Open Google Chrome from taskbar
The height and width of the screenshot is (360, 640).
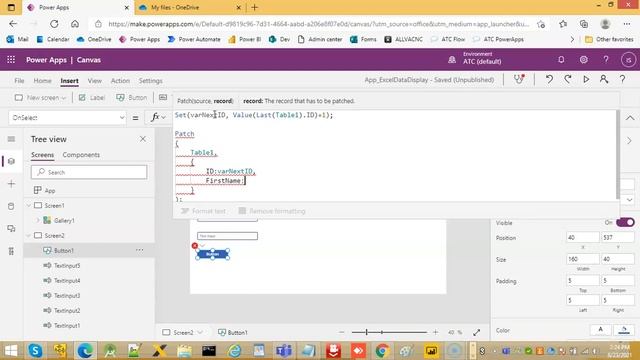tap(382, 351)
